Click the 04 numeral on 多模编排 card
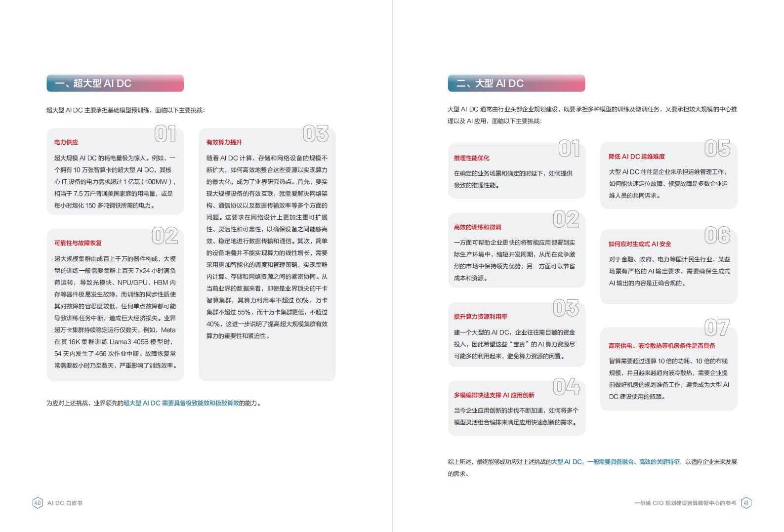784x532 pixels. (566, 387)
